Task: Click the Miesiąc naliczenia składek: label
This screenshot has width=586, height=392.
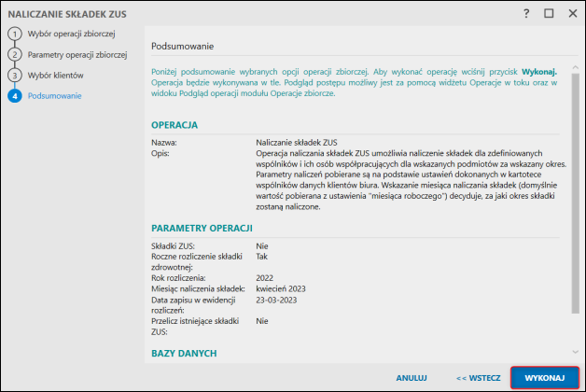Action: (x=198, y=288)
